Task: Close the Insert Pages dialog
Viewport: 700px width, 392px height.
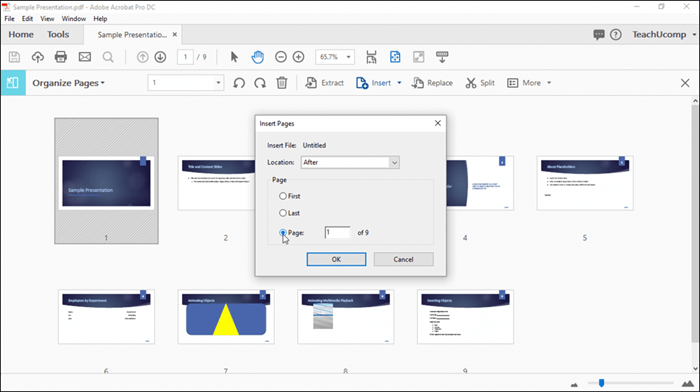Action: [x=438, y=123]
